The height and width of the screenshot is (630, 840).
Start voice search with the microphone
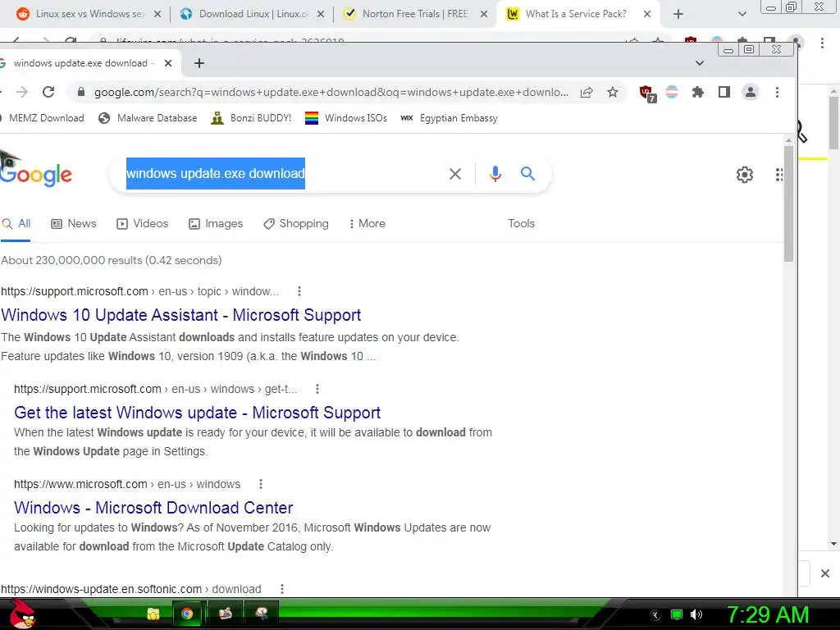click(495, 174)
